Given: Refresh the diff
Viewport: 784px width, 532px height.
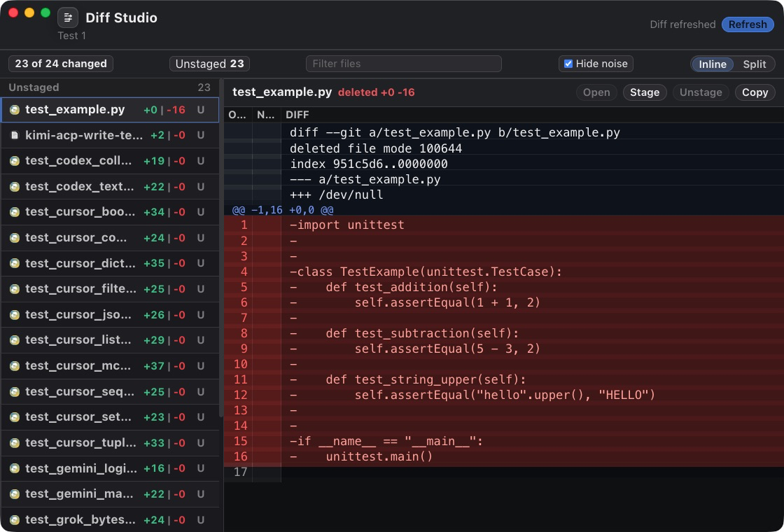Looking at the screenshot, I should pos(748,24).
